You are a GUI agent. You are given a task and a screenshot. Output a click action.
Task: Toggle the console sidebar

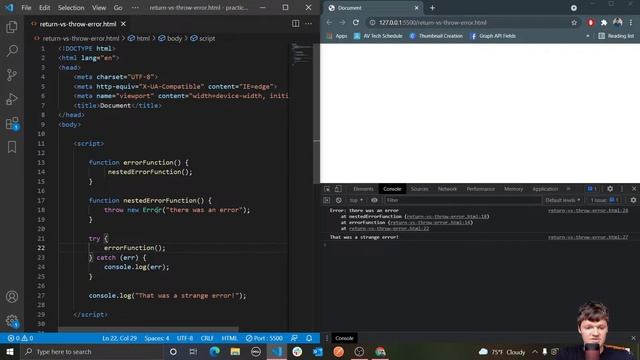click(327, 200)
